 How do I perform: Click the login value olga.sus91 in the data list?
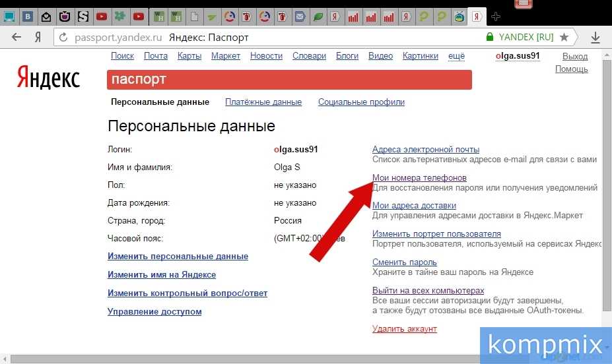(x=296, y=149)
